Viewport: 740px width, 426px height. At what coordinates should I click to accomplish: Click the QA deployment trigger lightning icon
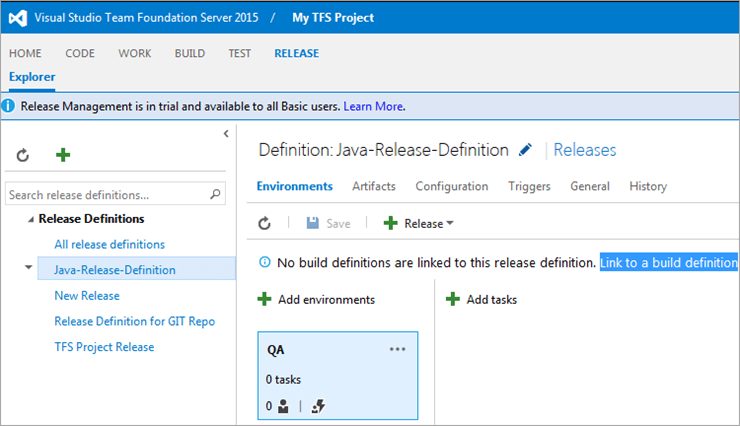(x=318, y=406)
